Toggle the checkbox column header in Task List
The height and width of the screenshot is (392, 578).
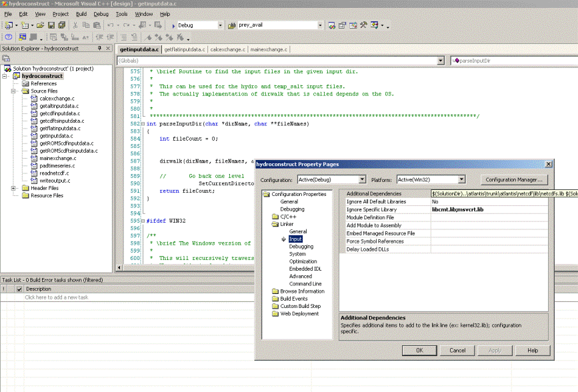pyautogui.click(x=19, y=289)
